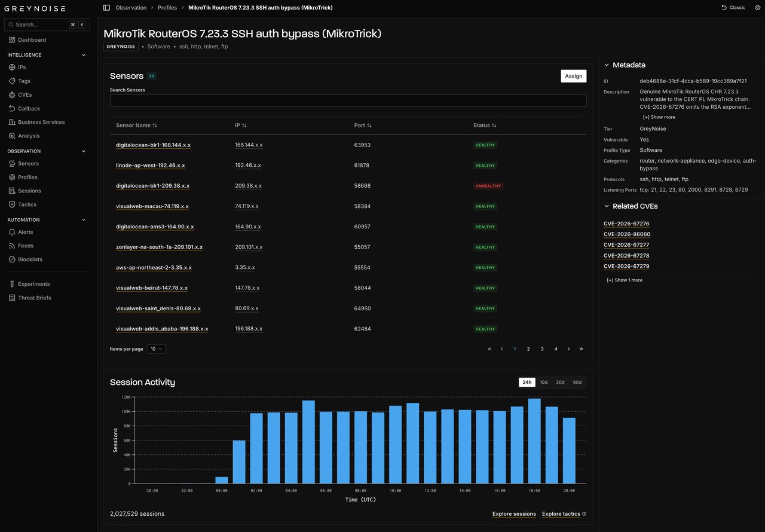Open the Profiles fingerprint icon

click(x=12, y=177)
